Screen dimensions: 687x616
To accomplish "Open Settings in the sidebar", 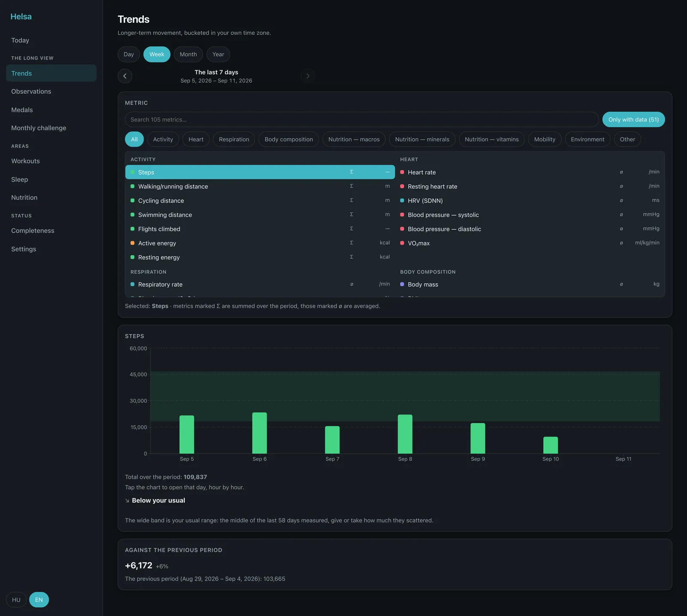I will (x=51, y=249).
